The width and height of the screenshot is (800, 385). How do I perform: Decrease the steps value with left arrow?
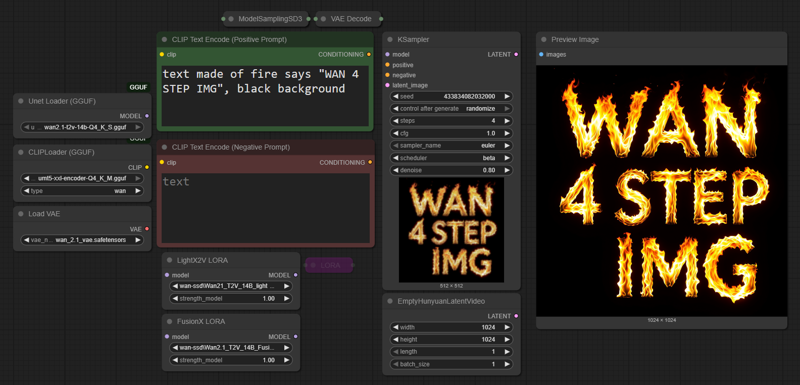pos(396,121)
